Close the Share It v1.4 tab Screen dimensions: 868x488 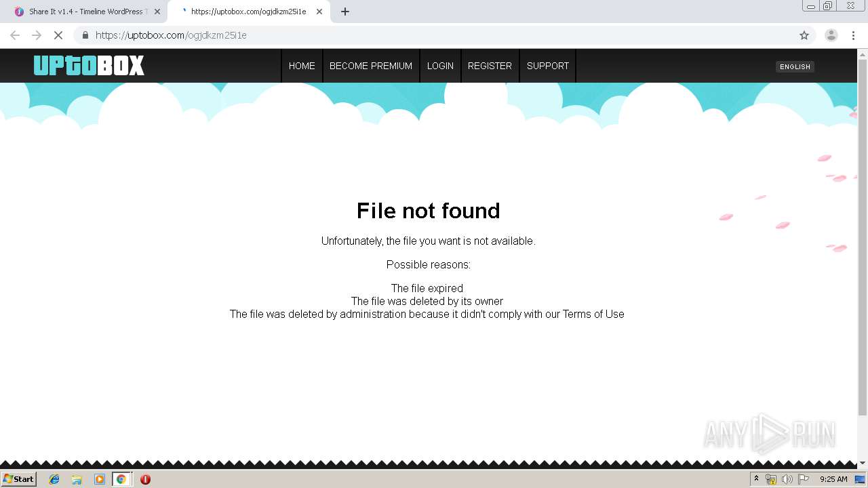157,12
